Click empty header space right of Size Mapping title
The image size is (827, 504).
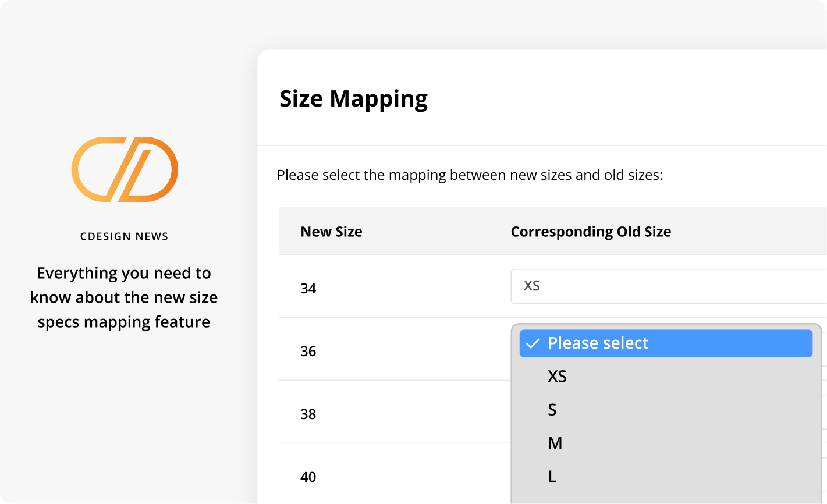pyautogui.click(x=629, y=99)
